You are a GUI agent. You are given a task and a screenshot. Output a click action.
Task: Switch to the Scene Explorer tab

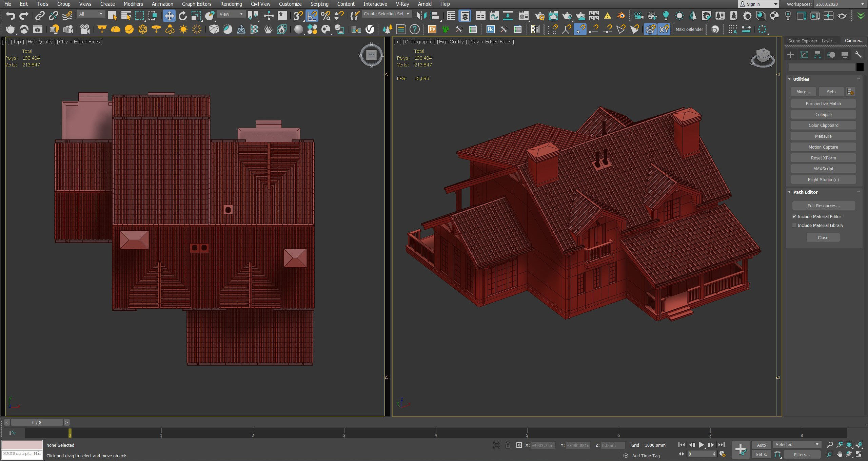click(x=812, y=41)
